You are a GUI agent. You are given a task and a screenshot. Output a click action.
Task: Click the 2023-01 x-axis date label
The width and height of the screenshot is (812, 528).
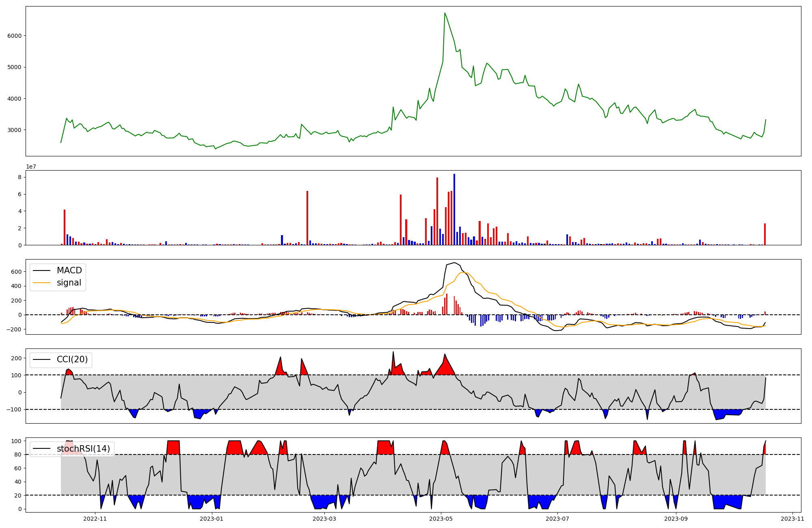click(x=212, y=519)
